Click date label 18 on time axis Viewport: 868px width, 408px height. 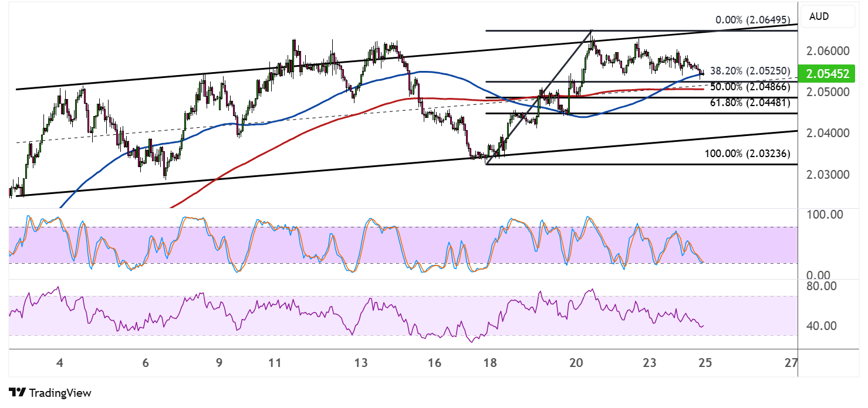point(490,363)
